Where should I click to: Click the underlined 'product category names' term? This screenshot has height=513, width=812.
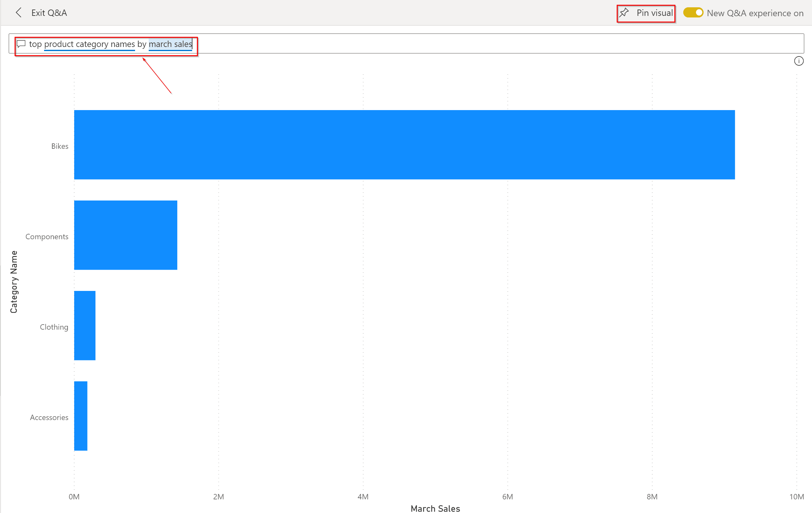(x=89, y=44)
